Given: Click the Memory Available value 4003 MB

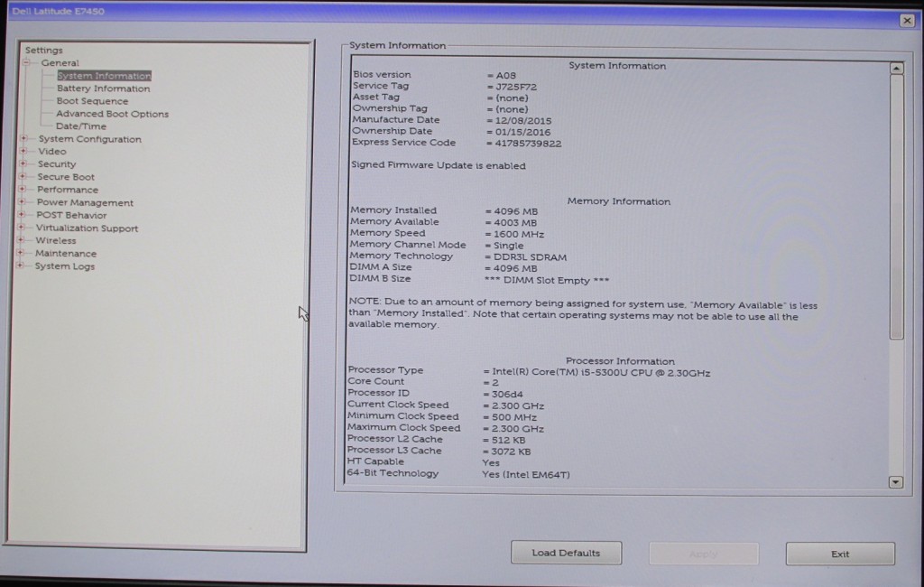Looking at the screenshot, I should click(x=515, y=223).
